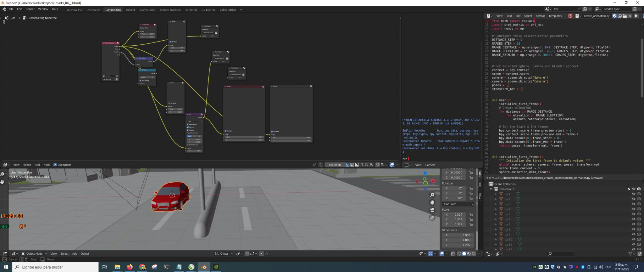Toggle X-ray mode in 3D viewport header
The height and width of the screenshot is (272, 644).
pos(453,254)
